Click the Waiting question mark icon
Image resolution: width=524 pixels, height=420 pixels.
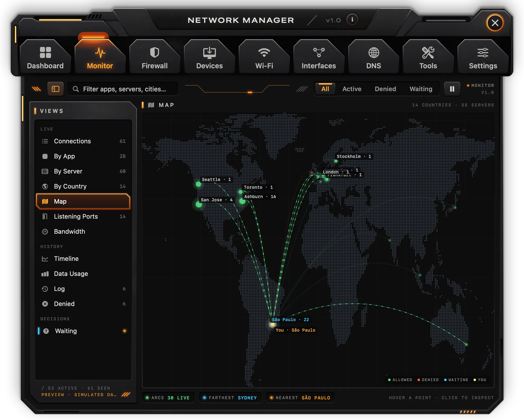46,331
